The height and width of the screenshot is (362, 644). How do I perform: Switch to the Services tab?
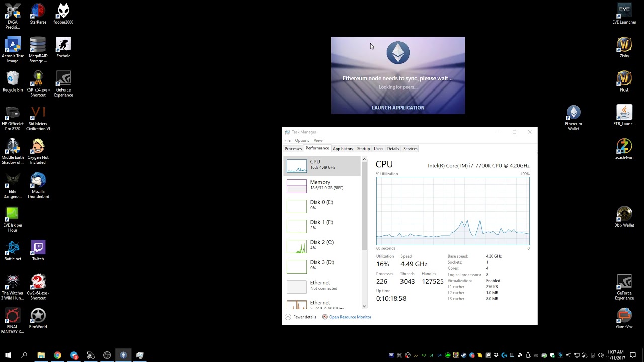410,149
